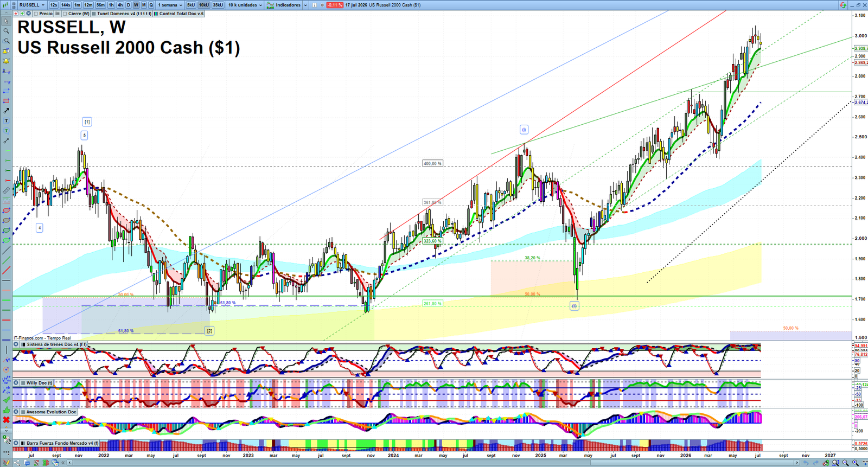Image resolution: width=868 pixels, height=467 pixels.
Task: Click the Willy Doc color swatch
Action: (x=23, y=383)
